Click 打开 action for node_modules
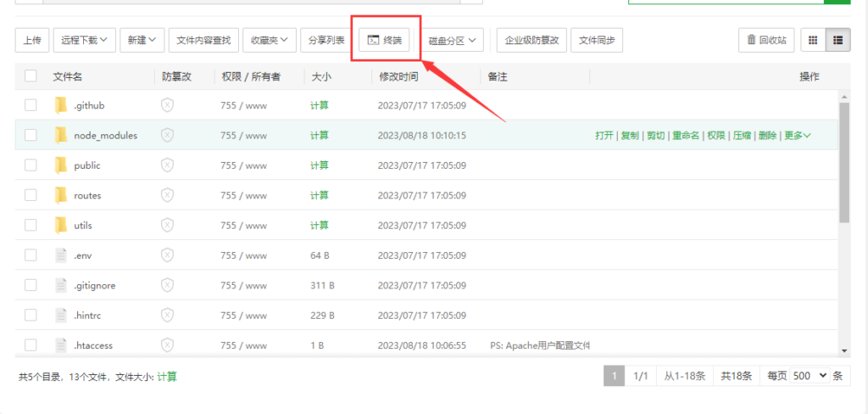The width and height of the screenshot is (868, 414). point(604,135)
